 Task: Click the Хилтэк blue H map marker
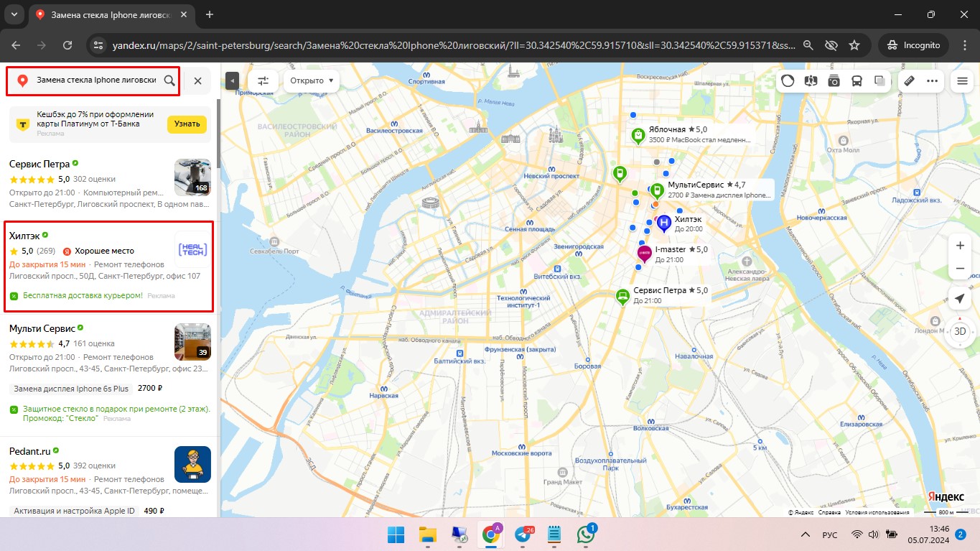point(664,223)
